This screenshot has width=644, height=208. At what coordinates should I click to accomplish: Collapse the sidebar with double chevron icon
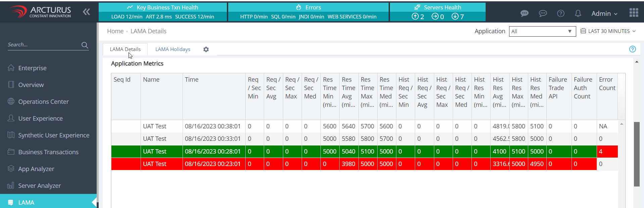(x=86, y=12)
